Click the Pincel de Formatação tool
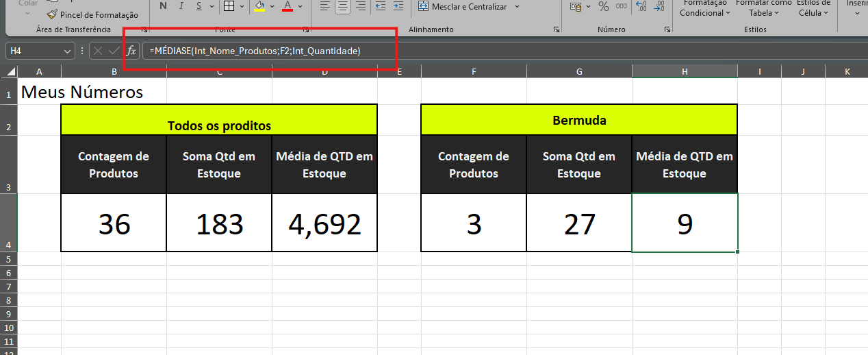Screen dimensions: 868x355 92,14
